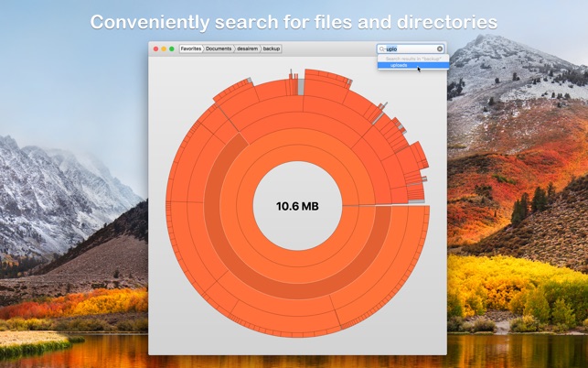Click into the search field with "uplo"
Viewport: 588px width, 368px height.
click(x=412, y=49)
